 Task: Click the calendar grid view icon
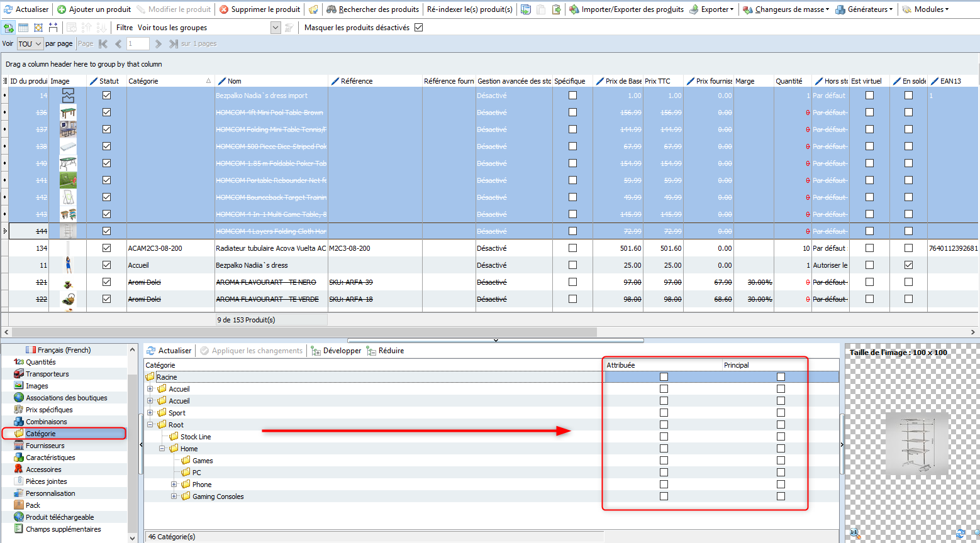pos(23,28)
